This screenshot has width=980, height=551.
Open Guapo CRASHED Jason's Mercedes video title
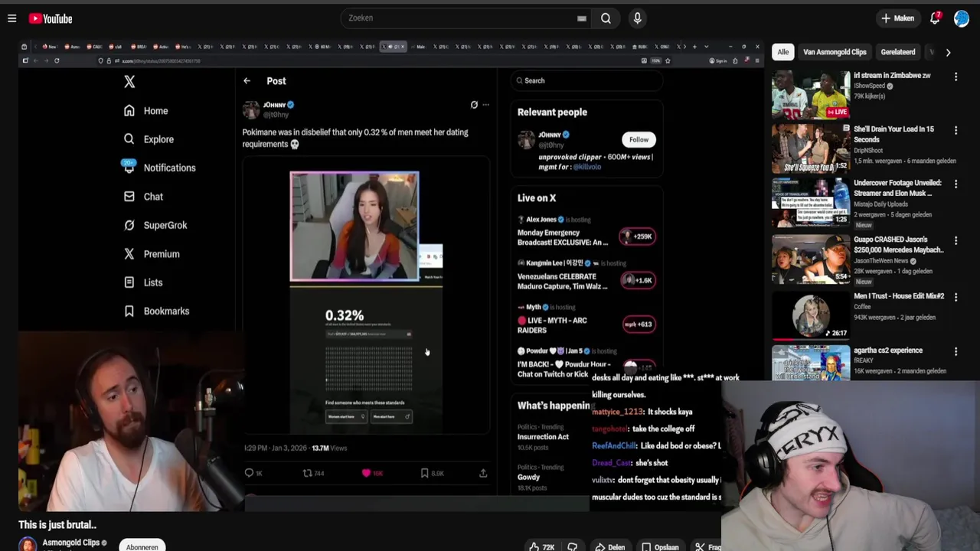pos(899,244)
